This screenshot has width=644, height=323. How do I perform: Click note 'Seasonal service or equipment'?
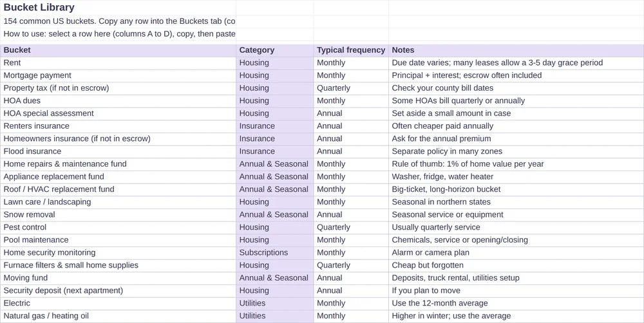click(516, 215)
